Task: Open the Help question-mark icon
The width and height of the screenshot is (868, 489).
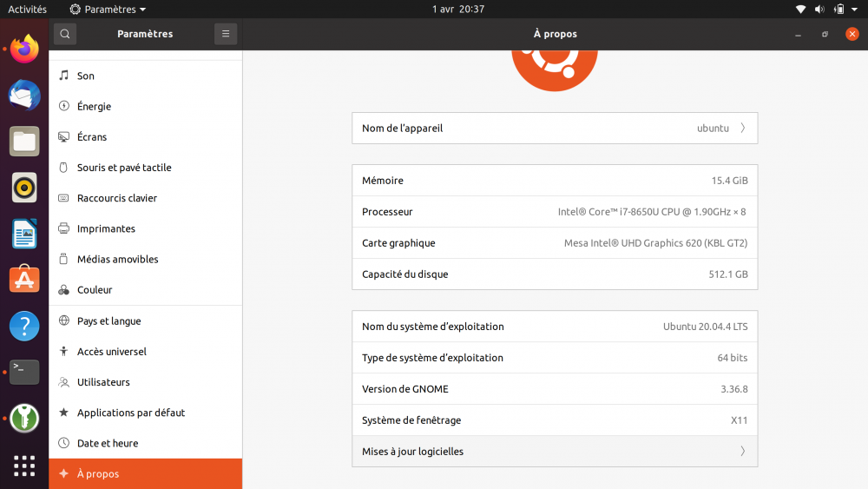Action: tap(24, 326)
